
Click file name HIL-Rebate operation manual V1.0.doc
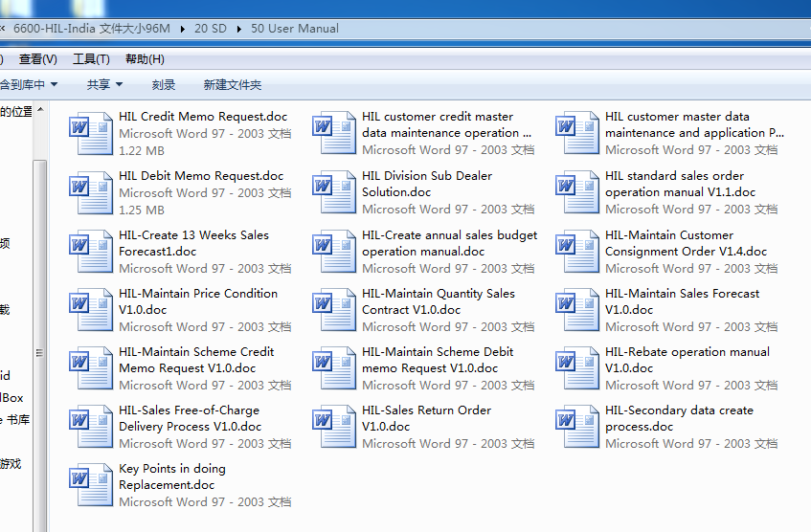[x=687, y=360]
